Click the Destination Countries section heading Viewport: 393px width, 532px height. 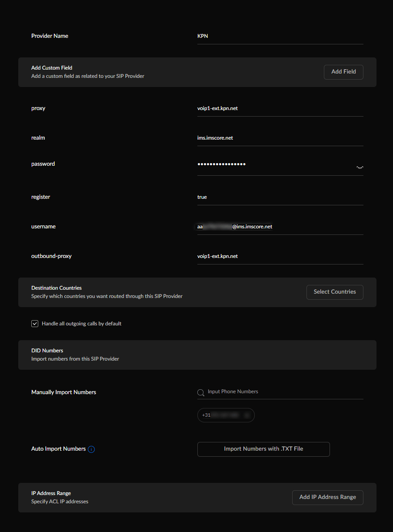[57, 288]
